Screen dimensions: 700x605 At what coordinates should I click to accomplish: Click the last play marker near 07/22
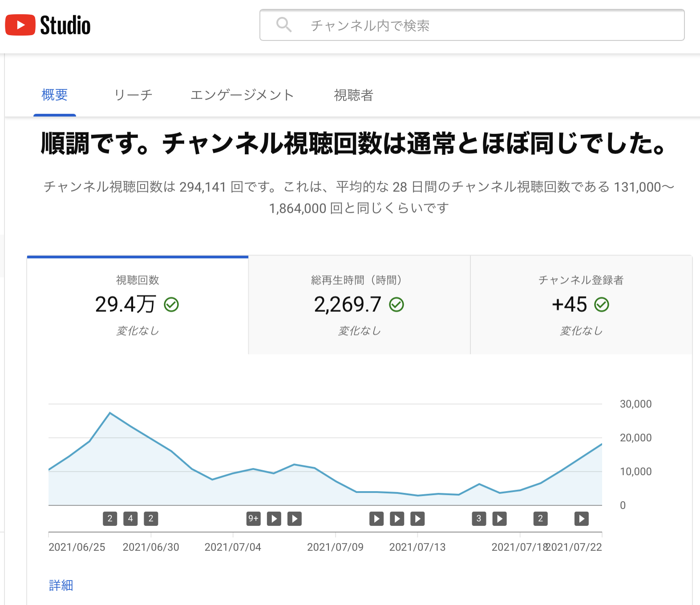582,519
